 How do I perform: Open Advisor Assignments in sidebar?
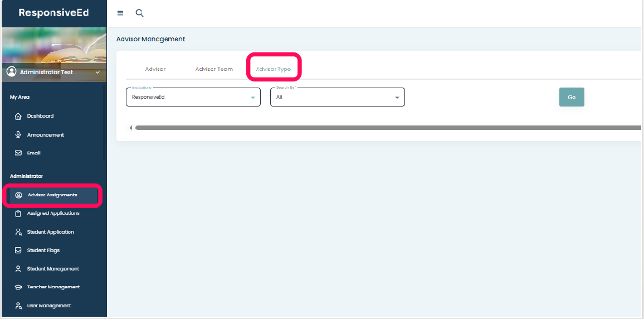point(52,195)
